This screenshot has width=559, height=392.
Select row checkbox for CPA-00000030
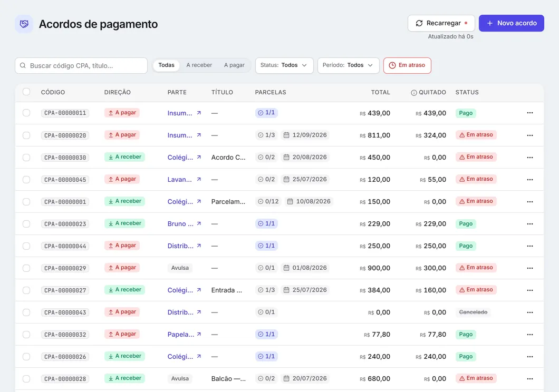click(26, 158)
